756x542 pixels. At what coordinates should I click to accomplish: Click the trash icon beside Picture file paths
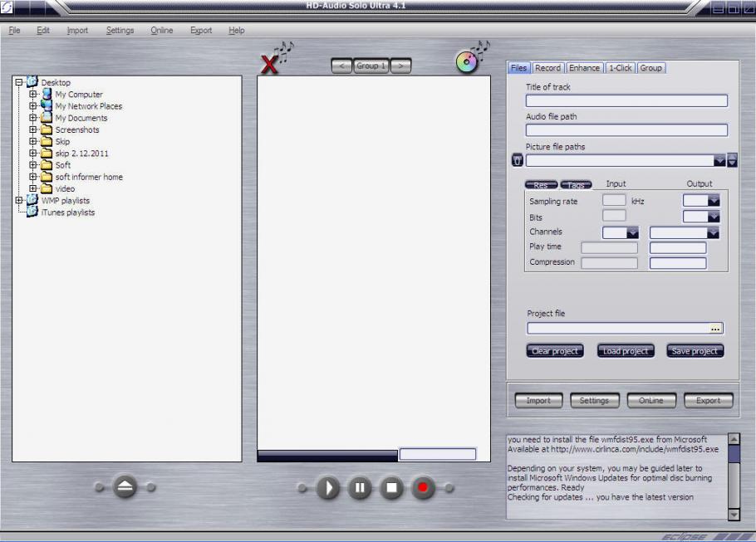(517, 160)
